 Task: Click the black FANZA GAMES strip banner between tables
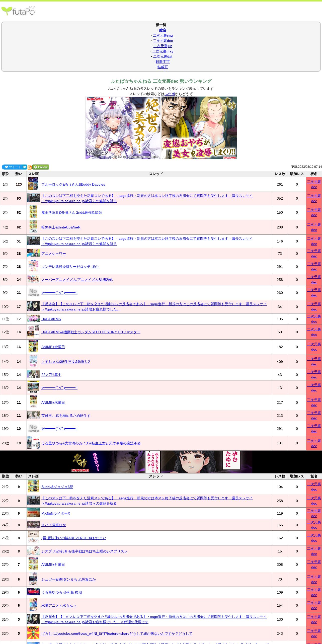pyautogui.click(x=161, y=462)
